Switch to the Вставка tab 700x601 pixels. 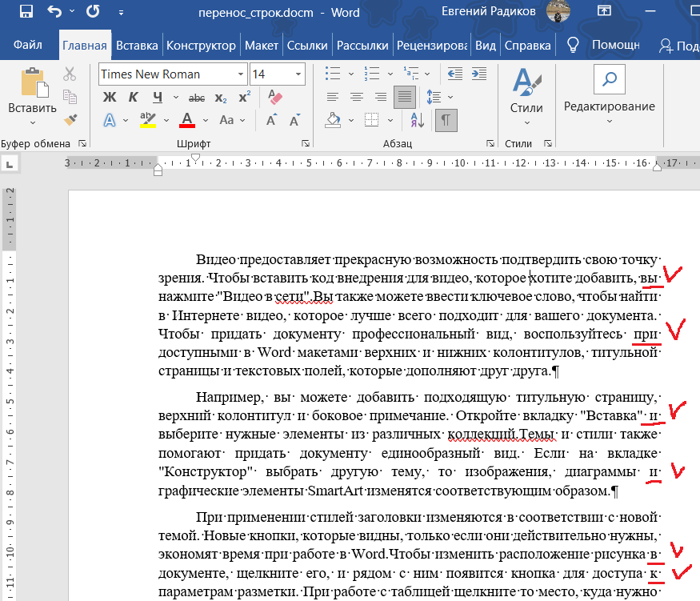click(137, 46)
